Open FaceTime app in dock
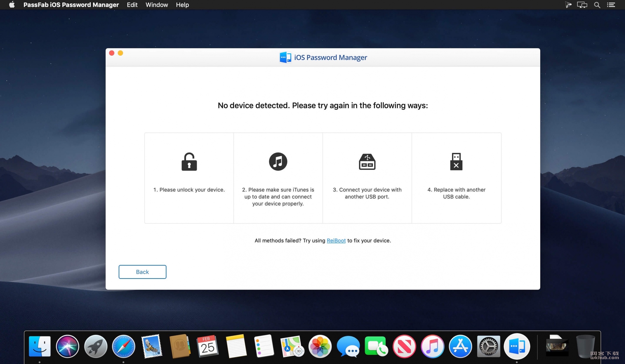Screen dimensions: 625x364 (376, 346)
